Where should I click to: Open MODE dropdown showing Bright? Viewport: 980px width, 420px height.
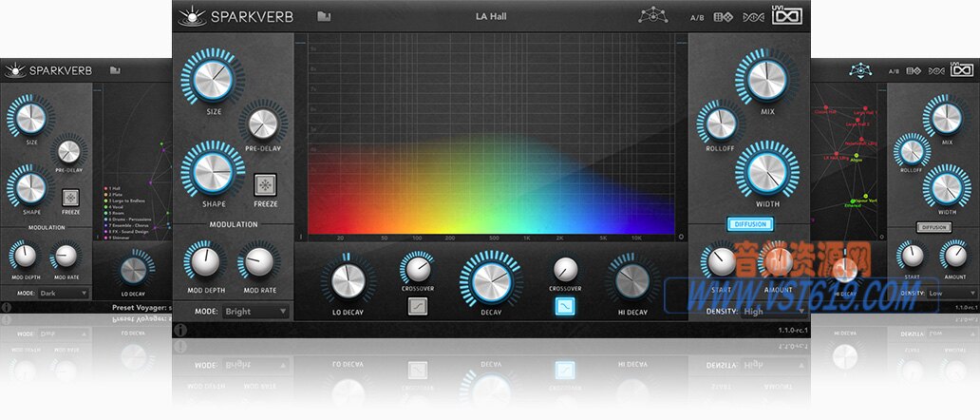255,312
